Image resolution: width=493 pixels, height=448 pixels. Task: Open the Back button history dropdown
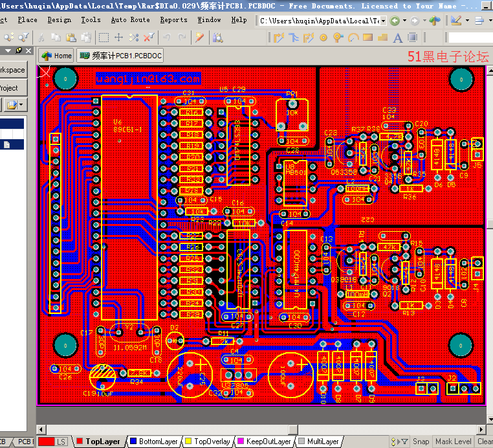[x=404, y=21]
